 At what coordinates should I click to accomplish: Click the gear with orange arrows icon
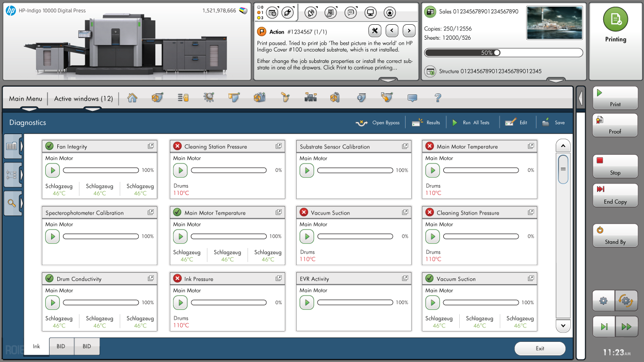tap(625, 301)
